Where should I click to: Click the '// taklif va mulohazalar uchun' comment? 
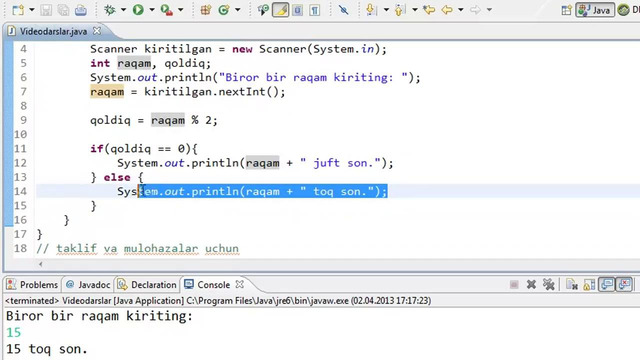coord(138,248)
